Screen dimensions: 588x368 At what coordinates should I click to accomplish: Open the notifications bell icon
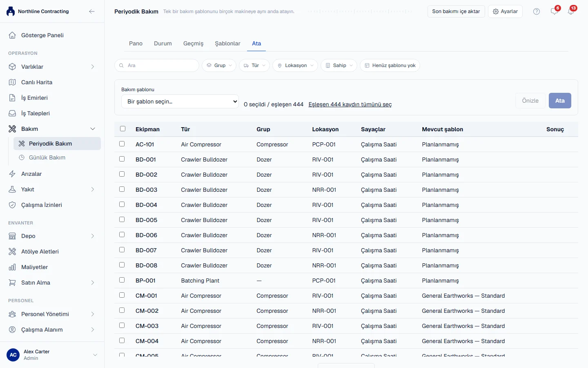571,11
